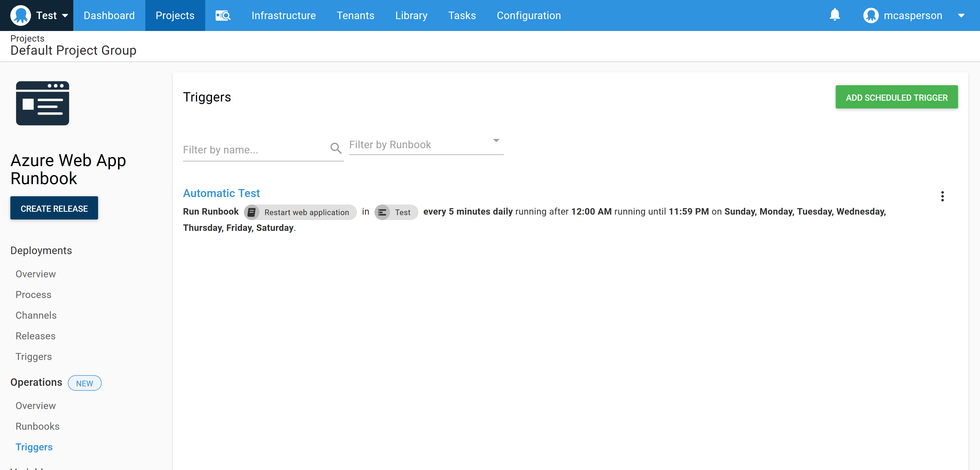980x470 pixels.
Task: Navigate to the Tasks tab
Action: point(462,15)
